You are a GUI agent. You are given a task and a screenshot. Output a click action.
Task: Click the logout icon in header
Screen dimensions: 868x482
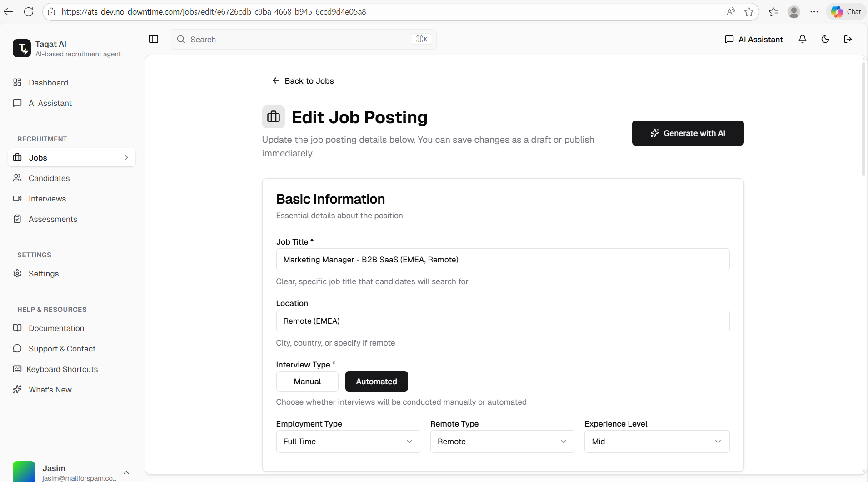click(848, 39)
